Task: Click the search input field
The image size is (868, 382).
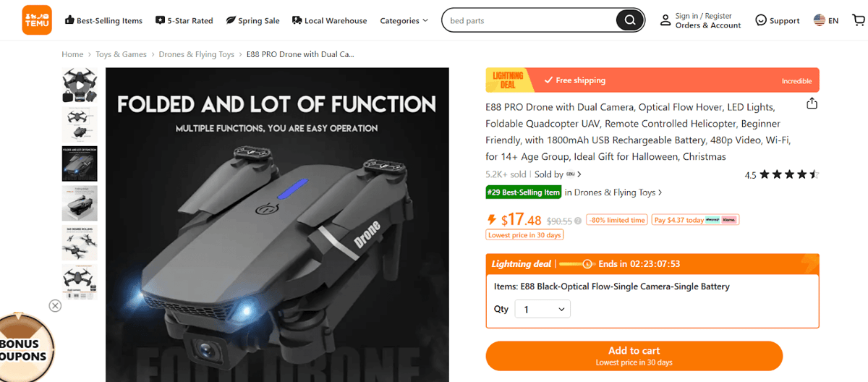Action: [x=528, y=20]
